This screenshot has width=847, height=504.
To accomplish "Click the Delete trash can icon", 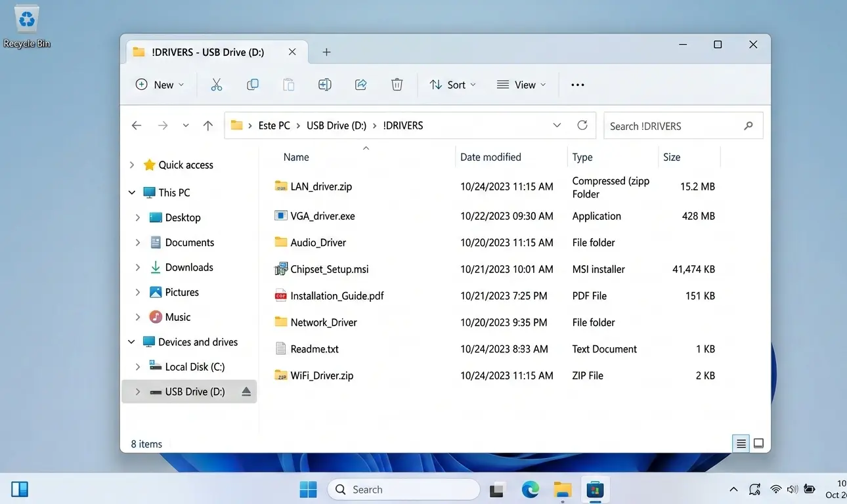I will tap(397, 85).
